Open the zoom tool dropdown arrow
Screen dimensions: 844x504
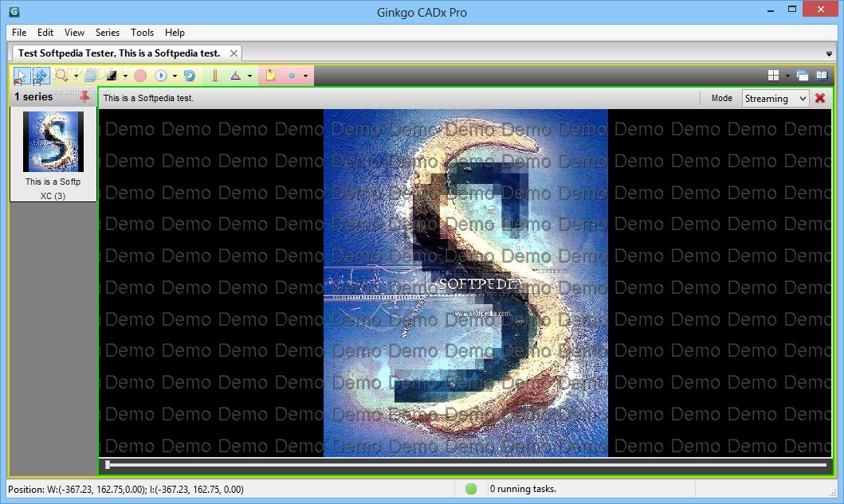point(76,76)
